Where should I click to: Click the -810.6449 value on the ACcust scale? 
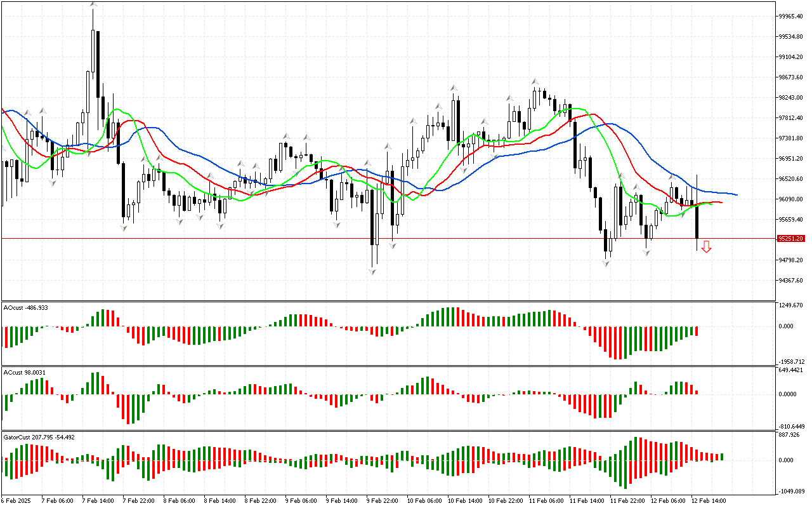tap(792, 426)
